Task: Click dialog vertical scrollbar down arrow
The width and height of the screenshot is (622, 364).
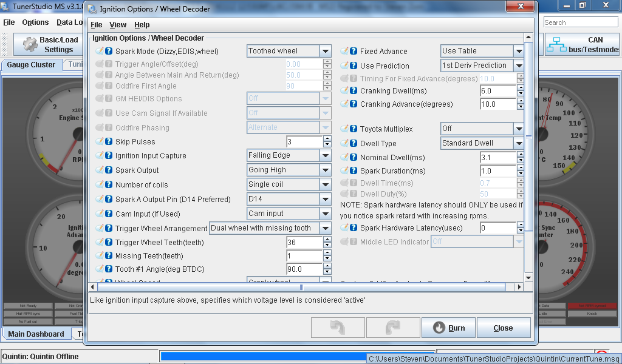Action: click(528, 278)
